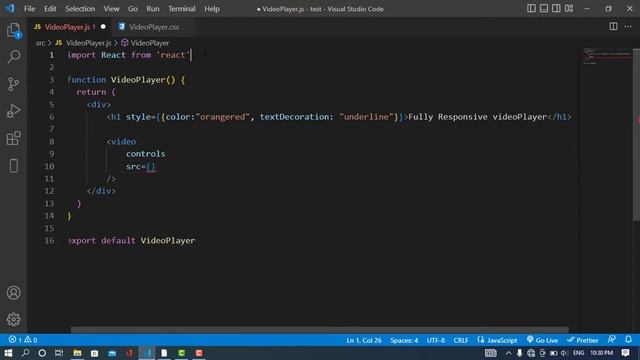The height and width of the screenshot is (360, 640).
Task: Click the "orangered" color string
Action: point(223,117)
